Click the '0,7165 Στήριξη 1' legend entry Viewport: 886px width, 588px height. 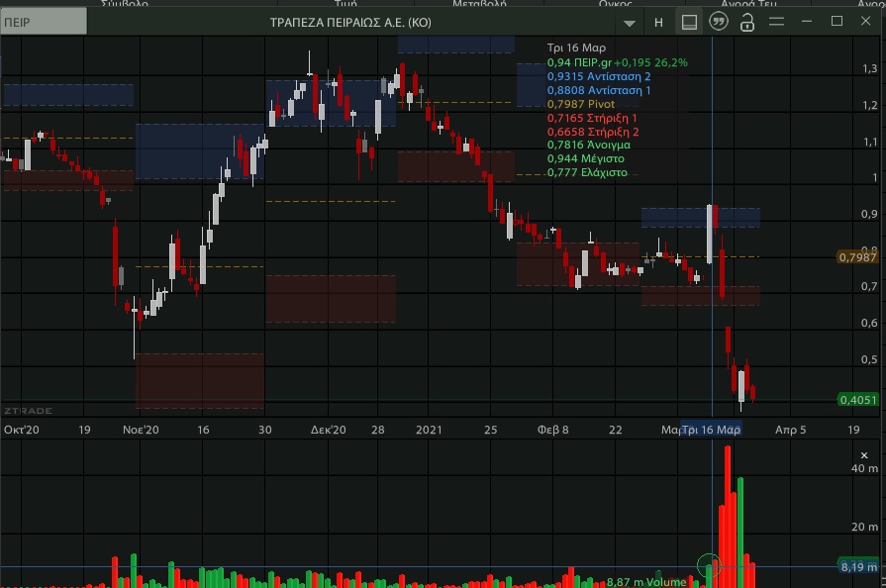click(x=592, y=118)
